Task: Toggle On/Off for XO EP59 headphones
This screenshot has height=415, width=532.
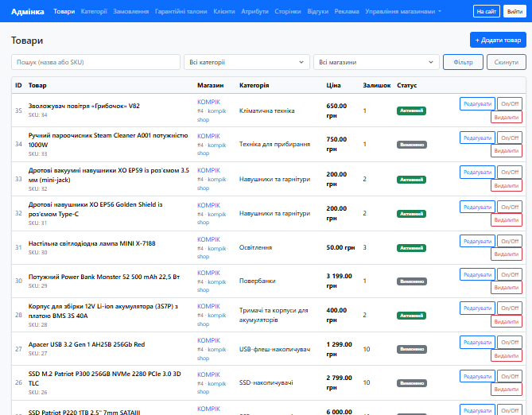Action: pos(510,172)
